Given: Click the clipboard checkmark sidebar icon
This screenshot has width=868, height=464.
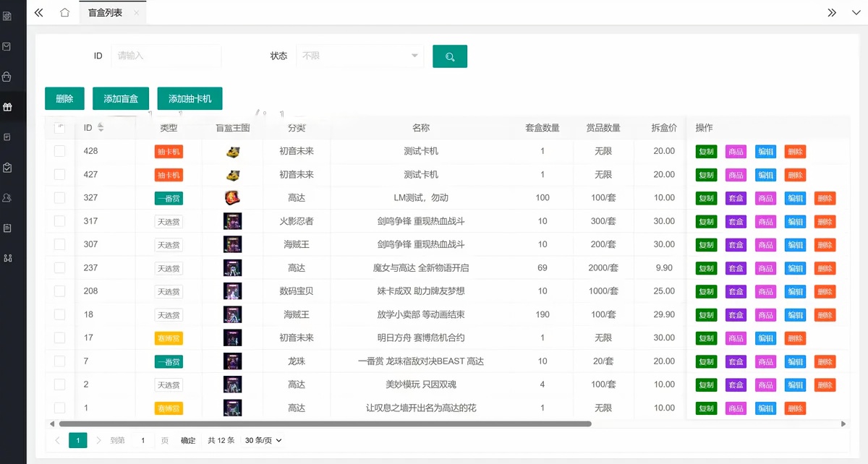Looking at the screenshot, I should point(7,168).
